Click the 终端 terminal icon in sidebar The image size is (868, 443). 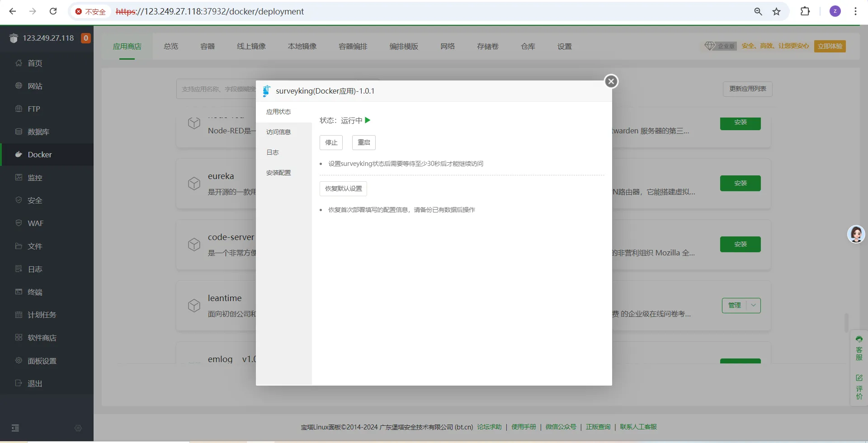(19, 292)
